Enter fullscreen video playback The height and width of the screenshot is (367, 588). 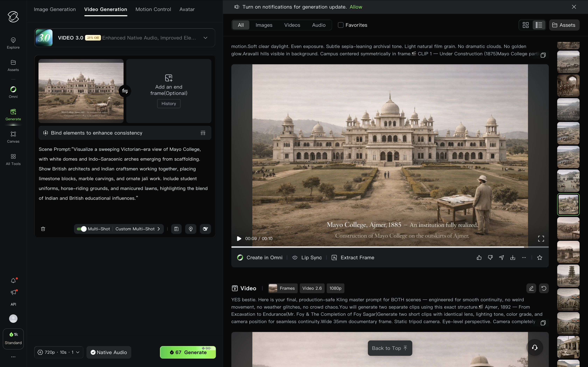pos(541,239)
